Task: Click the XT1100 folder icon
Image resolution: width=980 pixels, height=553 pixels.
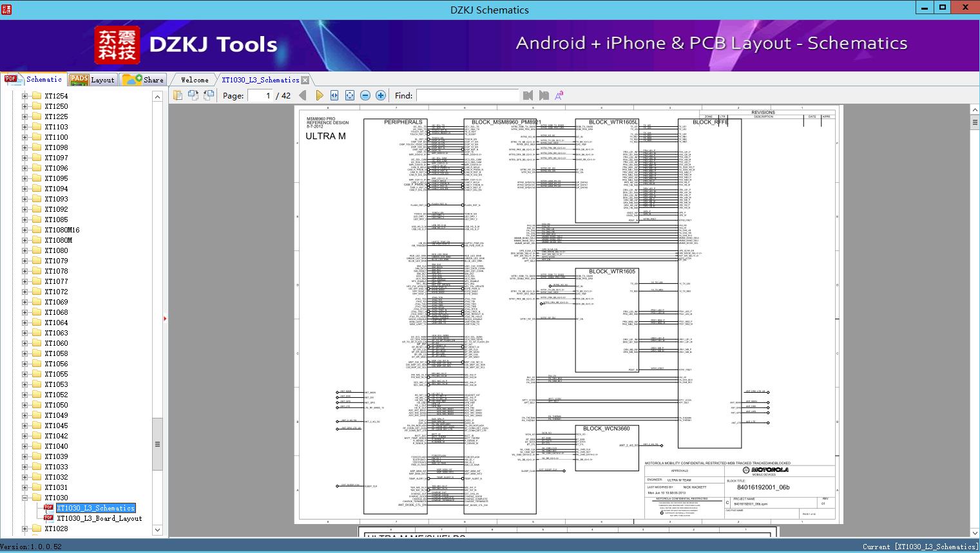Action: [37, 137]
